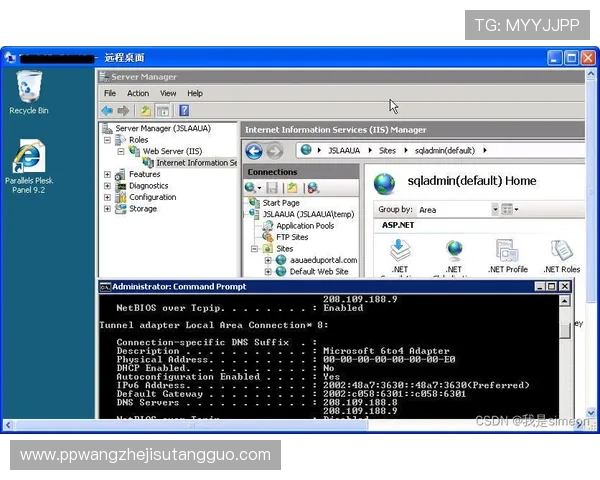Expand the Diagnostics tree node
Image resolution: width=600 pixels, height=480 pixels.
click(108, 186)
